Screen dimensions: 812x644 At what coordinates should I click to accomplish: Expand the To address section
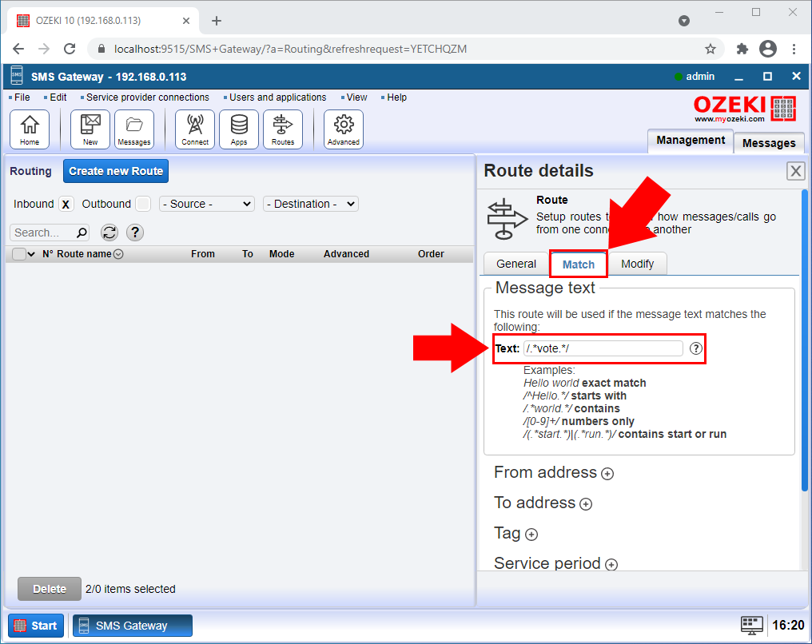[586, 504]
